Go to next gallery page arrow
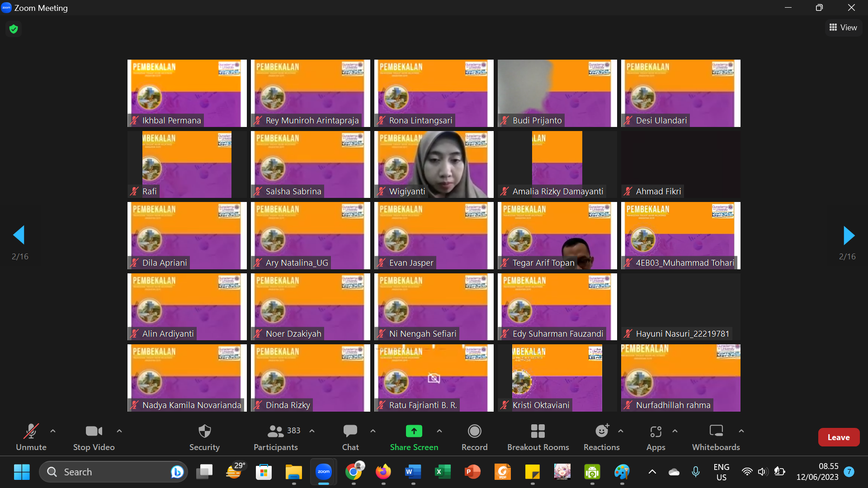Image resolution: width=868 pixels, height=488 pixels. 849,235
